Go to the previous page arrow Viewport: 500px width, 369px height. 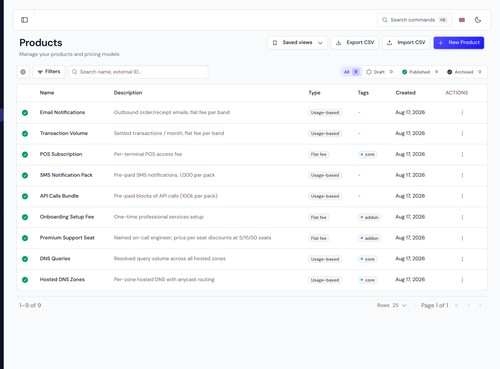[468, 305]
